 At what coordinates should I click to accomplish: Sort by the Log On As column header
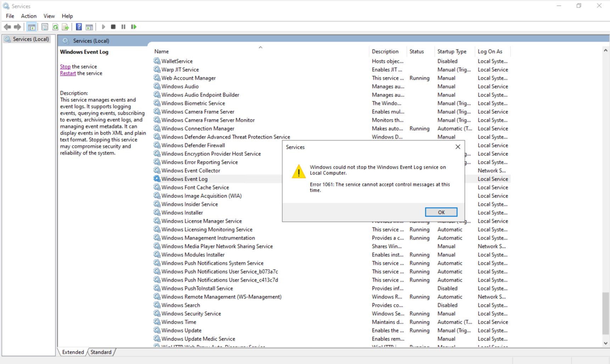coord(493,51)
